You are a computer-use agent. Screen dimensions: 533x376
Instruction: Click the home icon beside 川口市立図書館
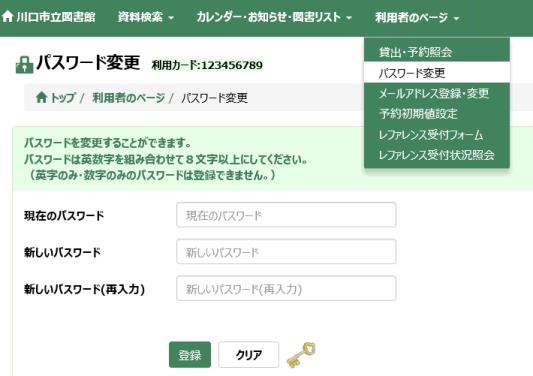[7, 17]
